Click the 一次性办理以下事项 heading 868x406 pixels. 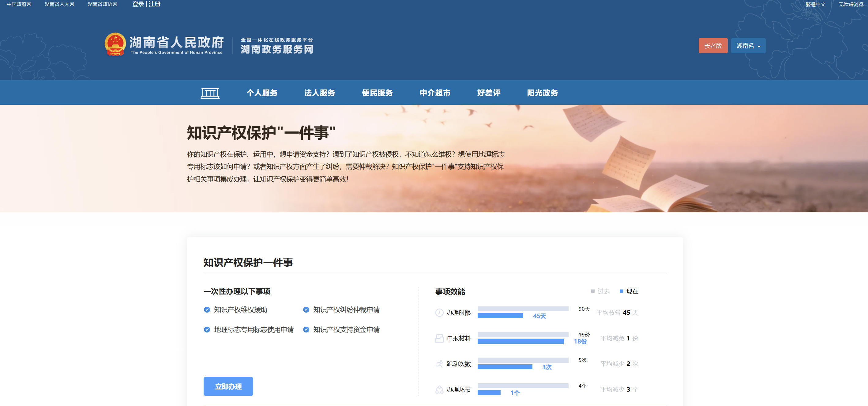237,291
